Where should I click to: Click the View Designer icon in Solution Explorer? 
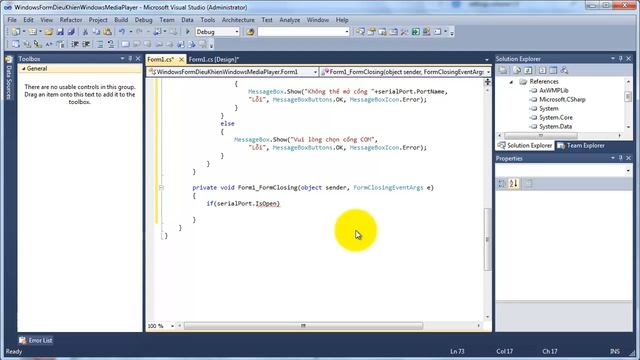tap(553, 70)
